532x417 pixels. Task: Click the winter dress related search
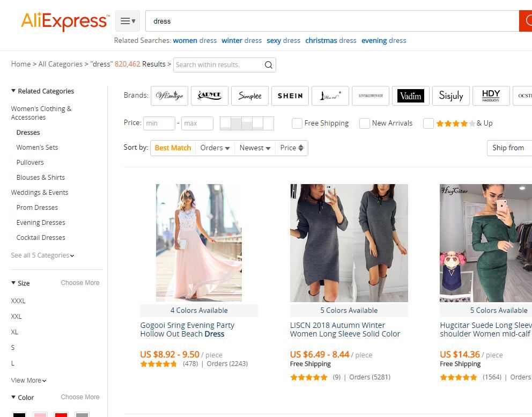coord(241,41)
